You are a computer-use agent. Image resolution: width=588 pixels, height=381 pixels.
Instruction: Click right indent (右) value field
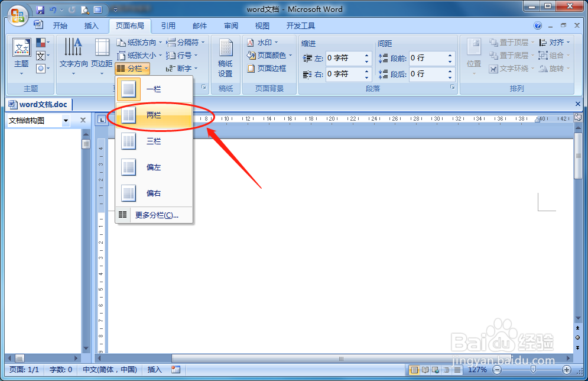(x=344, y=74)
